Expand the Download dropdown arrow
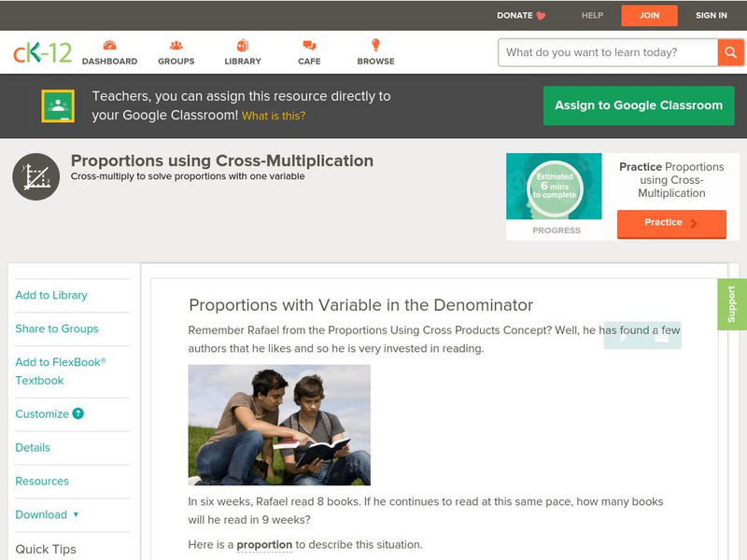The width and height of the screenshot is (747, 560). coord(76,514)
